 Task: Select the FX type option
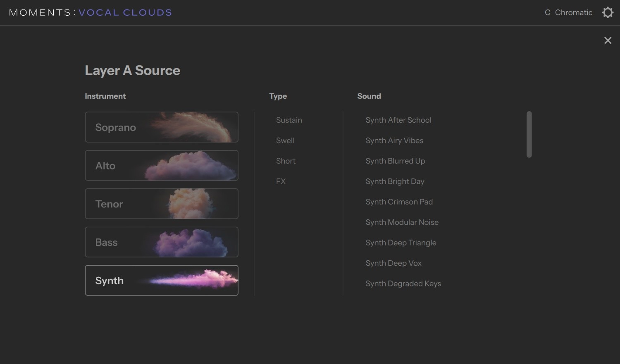tap(281, 181)
